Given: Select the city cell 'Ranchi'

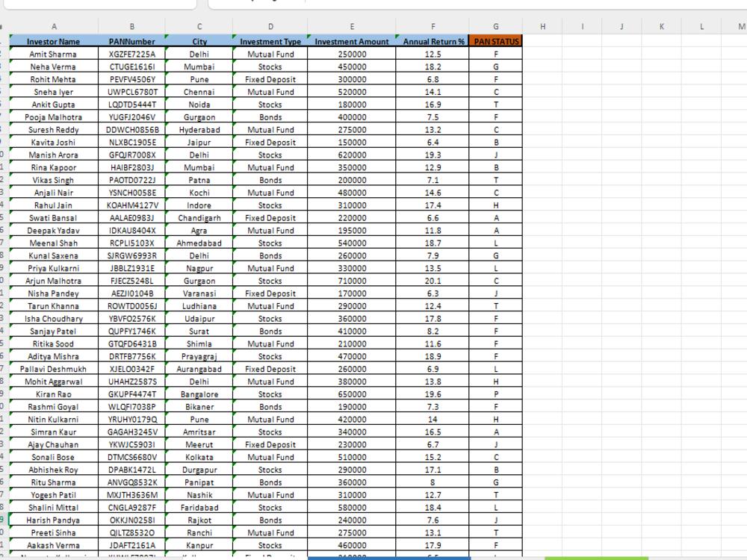Looking at the screenshot, I should [199, 533].
